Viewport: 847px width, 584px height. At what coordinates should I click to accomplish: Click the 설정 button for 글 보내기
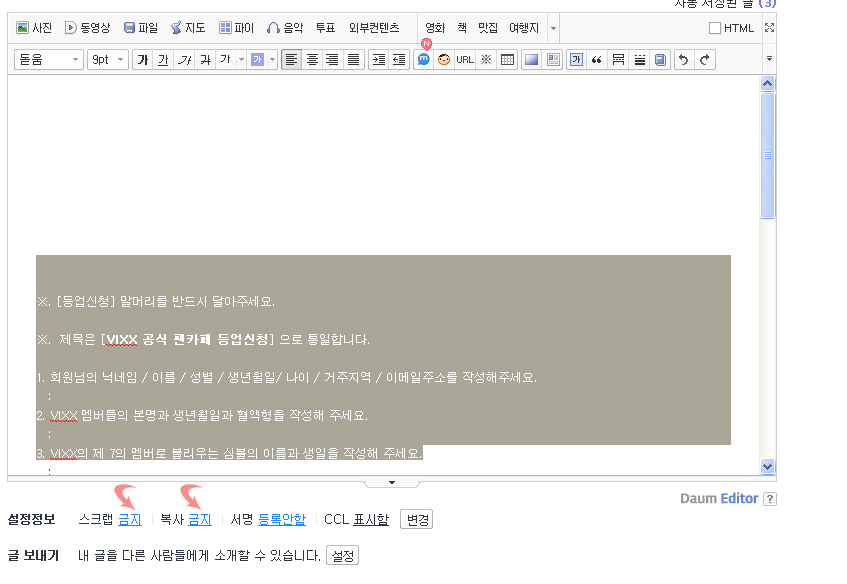coord(342,555)
